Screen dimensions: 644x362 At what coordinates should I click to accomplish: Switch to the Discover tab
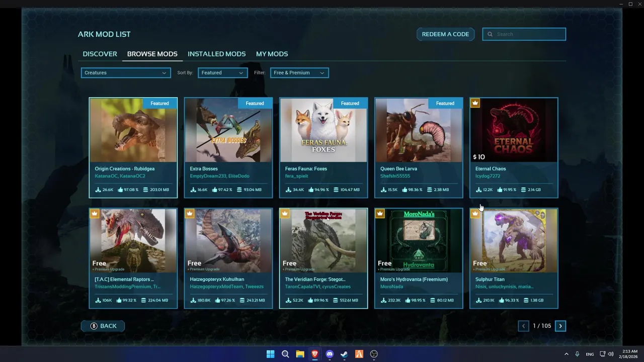[x=100, y=54]
